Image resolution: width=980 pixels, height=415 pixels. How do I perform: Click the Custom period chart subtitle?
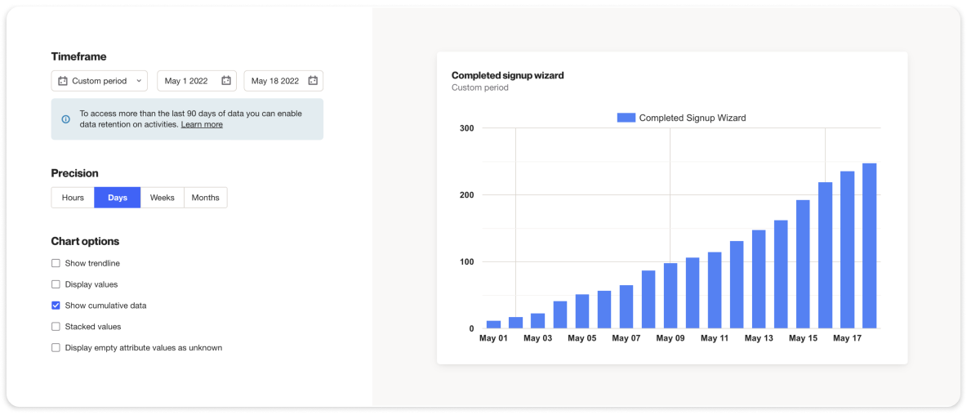pyautogui.click(x=480, y=87)
